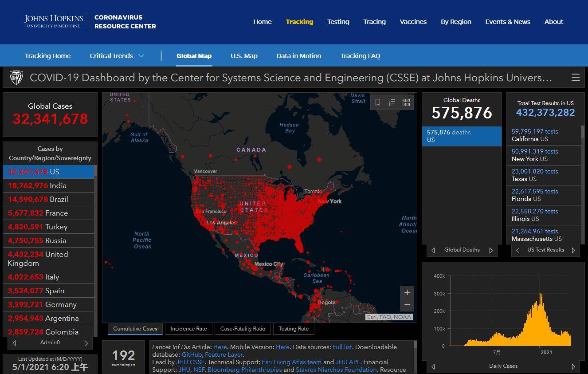Open Tracking FAQ
588x374 pixels.
point(360,56)
